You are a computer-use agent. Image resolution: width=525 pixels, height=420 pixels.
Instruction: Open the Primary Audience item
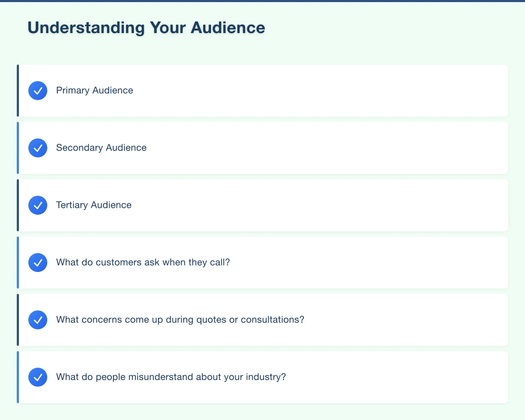pyautogui.click(x=262, y=90)
